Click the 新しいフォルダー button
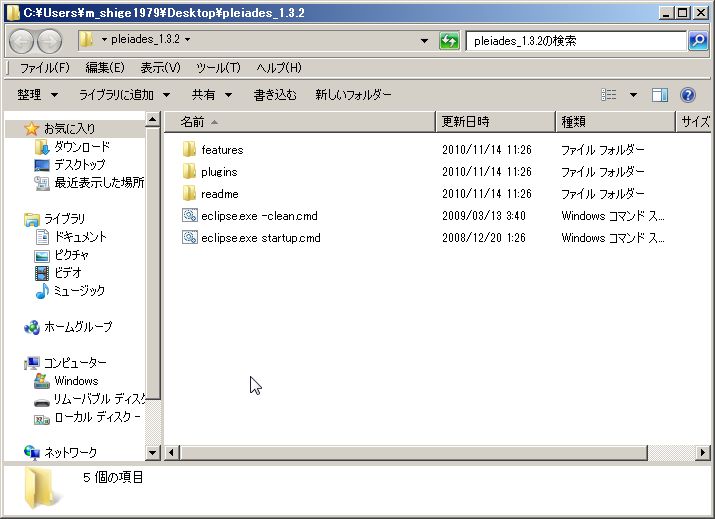This screenshot has width=715, height=519. tap(353, 95)
